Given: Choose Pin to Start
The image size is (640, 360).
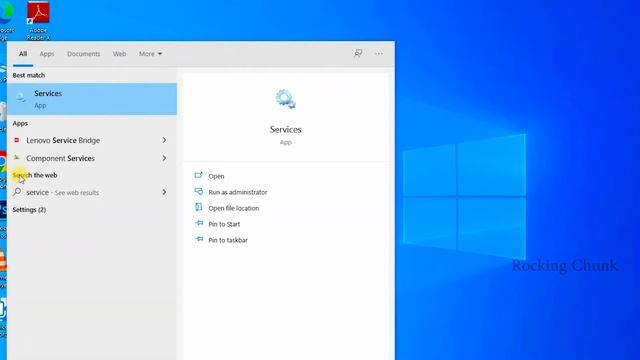Looking at the screenshot, I should 224,224.
